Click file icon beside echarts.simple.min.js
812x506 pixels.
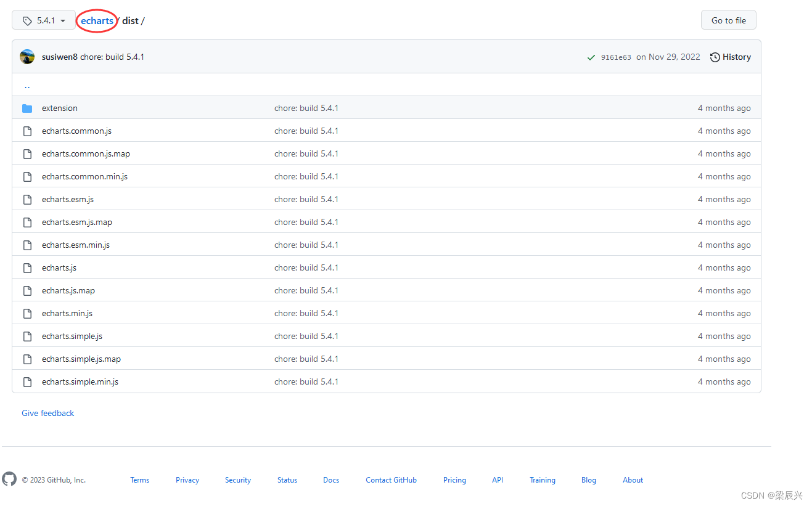click(27, 382)
